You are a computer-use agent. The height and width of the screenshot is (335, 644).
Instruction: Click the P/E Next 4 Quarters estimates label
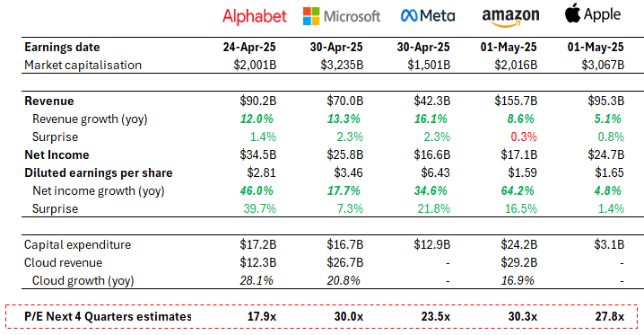click(108, 316)
